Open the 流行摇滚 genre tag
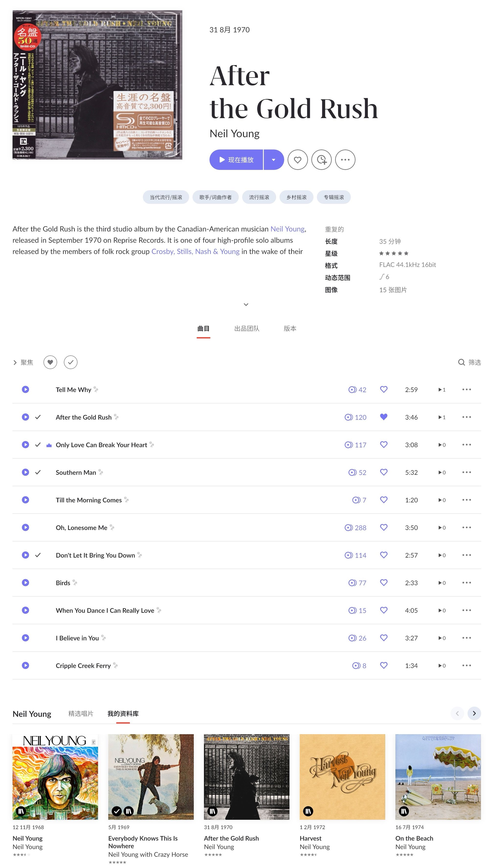The width and height of the screenshot is (489, 868). tap(259, 197)
